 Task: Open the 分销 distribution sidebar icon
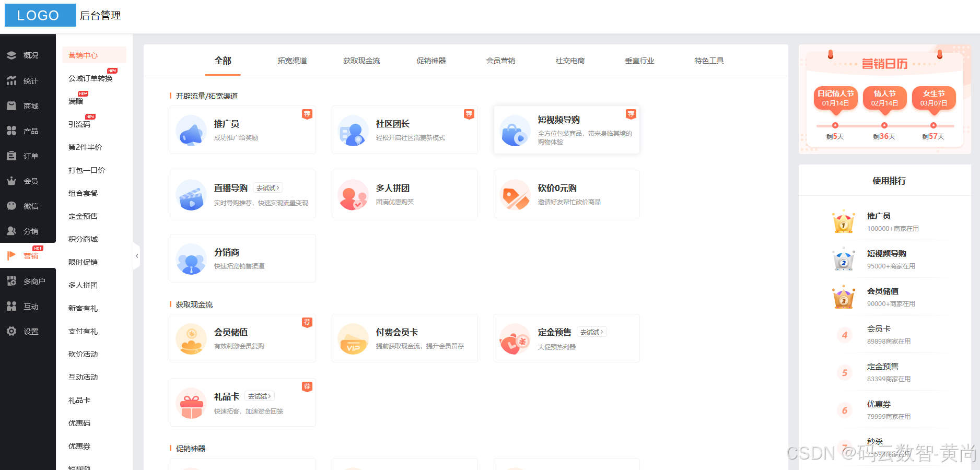click(11, 231)
